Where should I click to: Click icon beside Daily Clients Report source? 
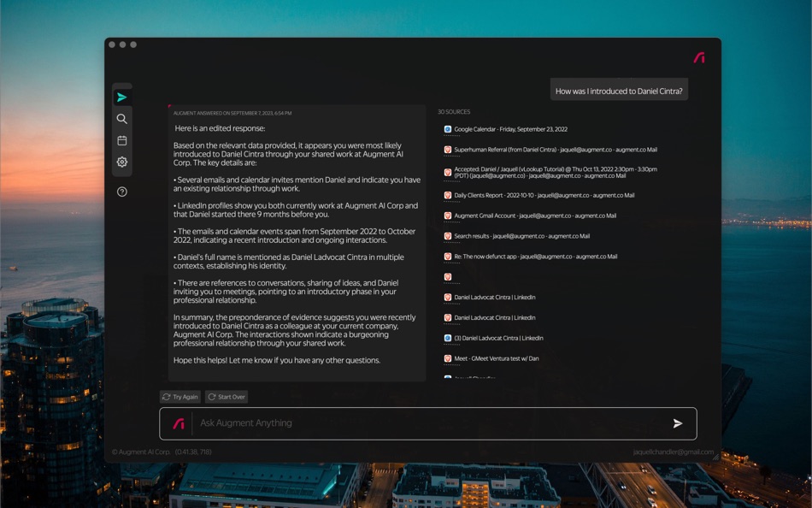pyautogui.click(x=448, y=196)
